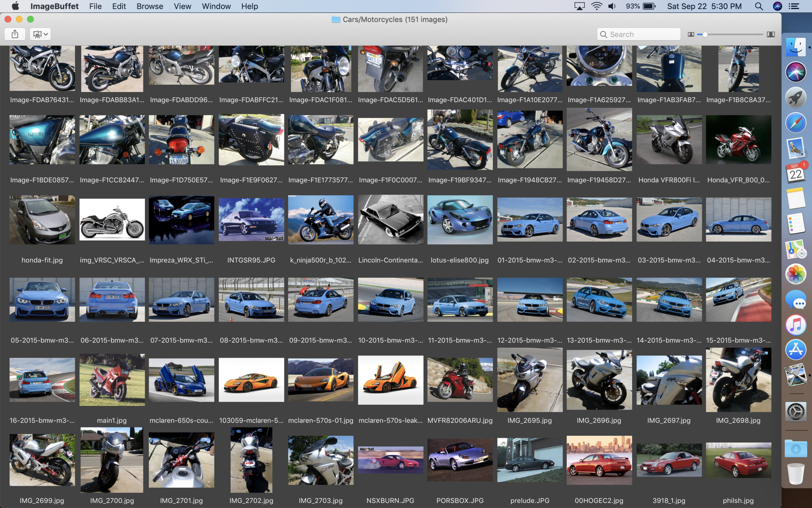Open the View menu
The width and height of the screenshot is (812, 508).
click(182, 6)
